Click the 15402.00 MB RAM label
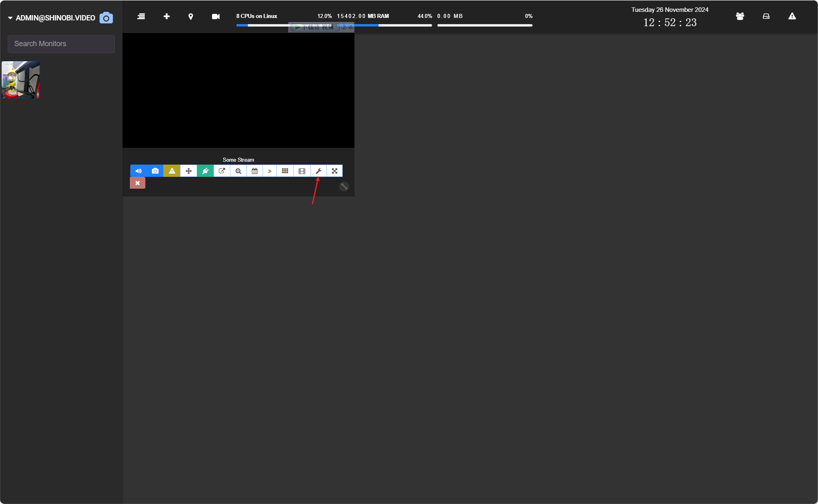 click(363, 16)
